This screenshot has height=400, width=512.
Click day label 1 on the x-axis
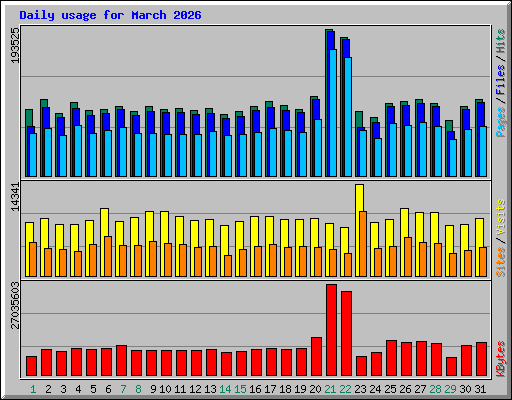coord(33,389)
